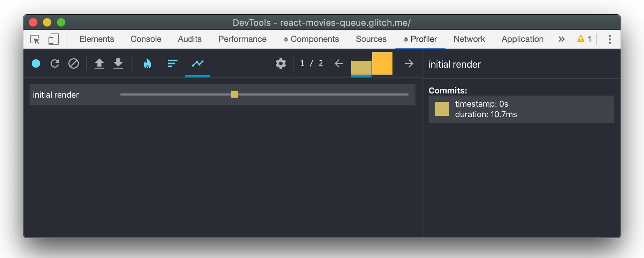644x258 pixels.
Task: Save the current profile
Action: tap(118, 63)
